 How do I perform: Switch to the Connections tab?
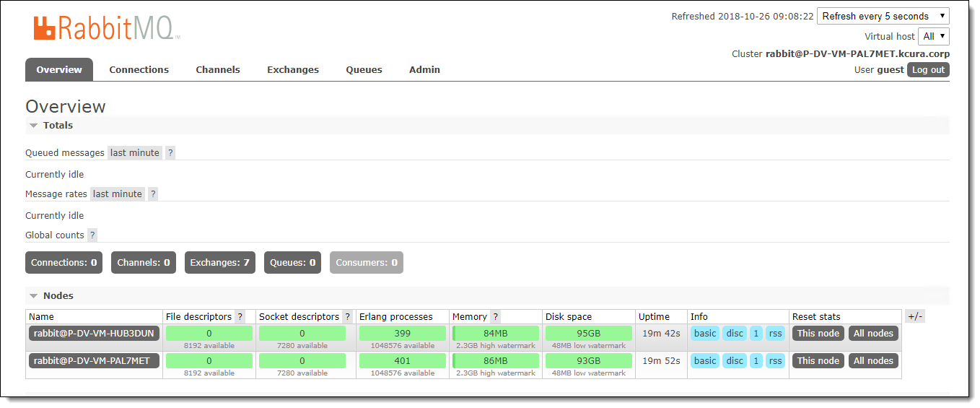(139, 70)
